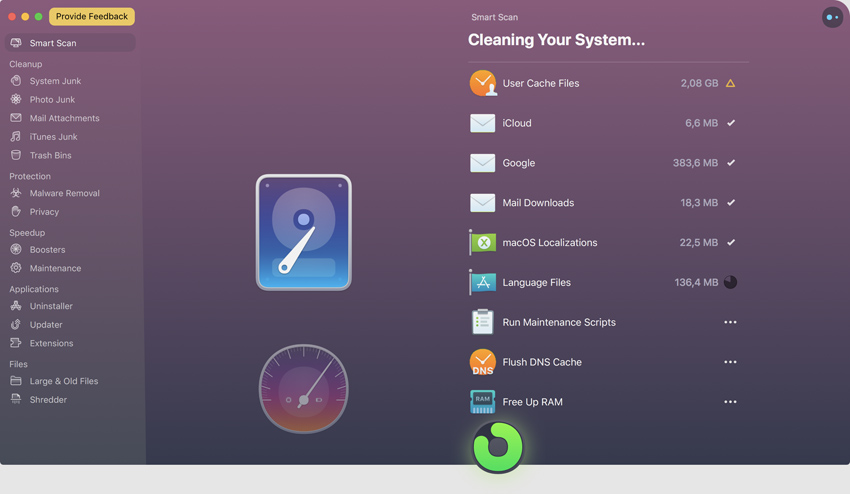Go to Boosters under Speedup
The height and width of the screenshot is (494, 850).
[x=47, y=250]
